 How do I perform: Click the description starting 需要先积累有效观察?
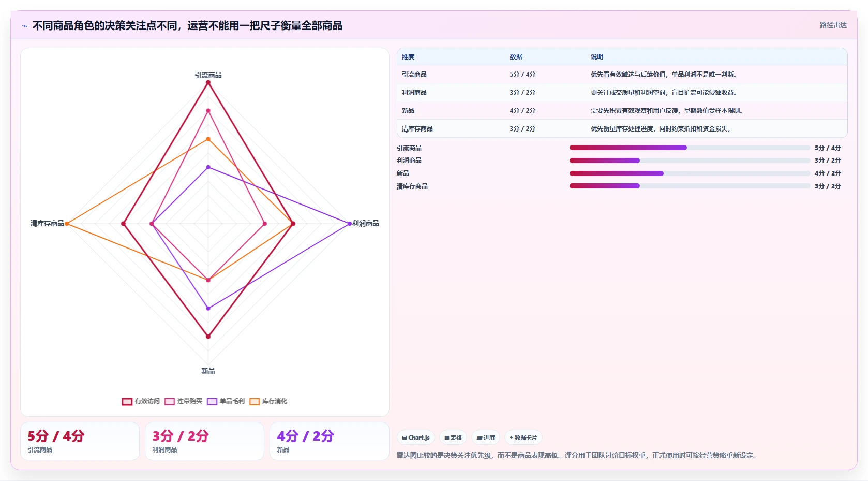tap(667, 111)
